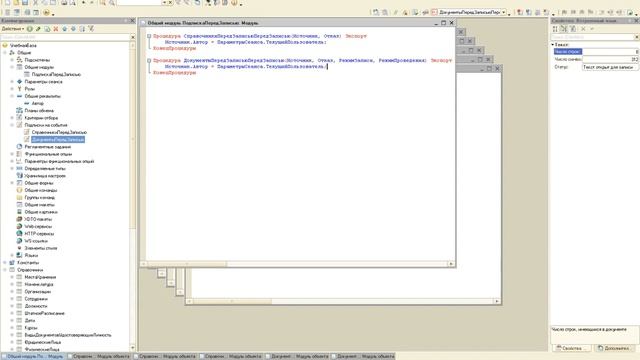Collapse ДокументыПередЗаписью procedure fold marker
Viewport: 640px width, 360px height.
click(x=149, y=60)
